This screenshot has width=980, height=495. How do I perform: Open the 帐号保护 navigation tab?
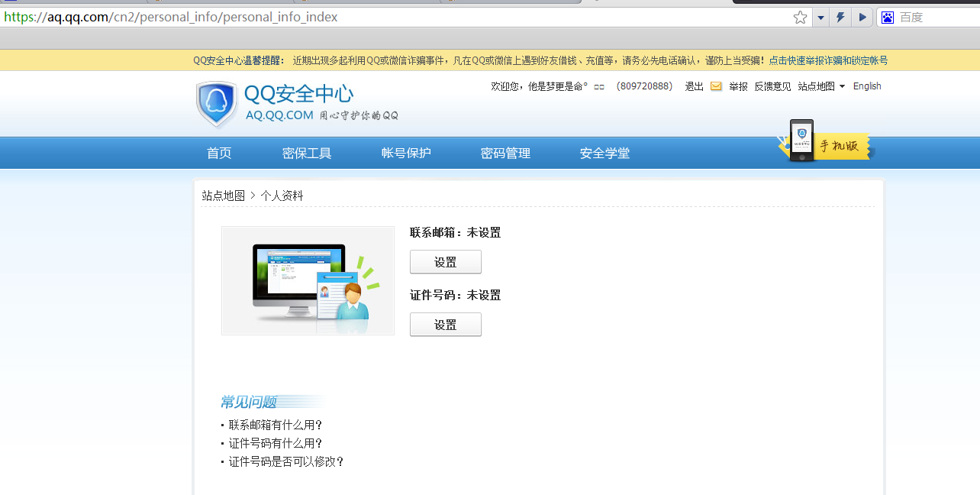pyautogui.click(x=406, y=154)
